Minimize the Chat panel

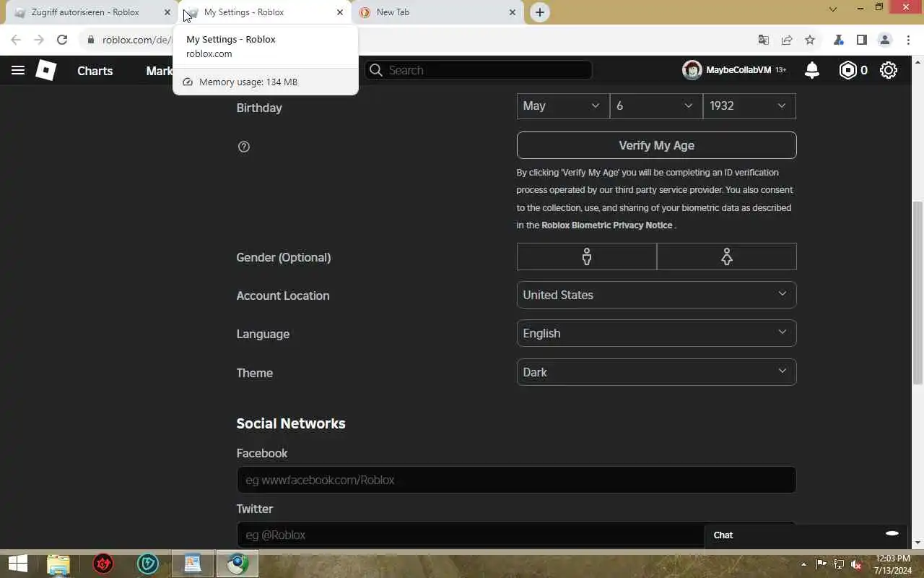click(892, 533)
